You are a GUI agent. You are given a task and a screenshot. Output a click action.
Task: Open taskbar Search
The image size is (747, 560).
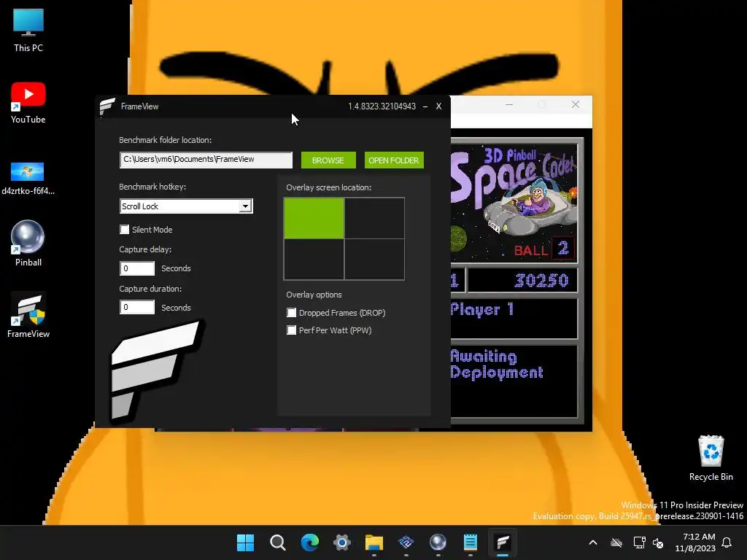278,542
